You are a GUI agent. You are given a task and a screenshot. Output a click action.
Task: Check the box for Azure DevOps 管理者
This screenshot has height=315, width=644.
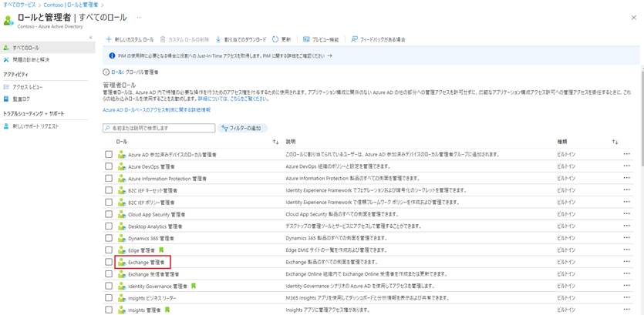(109, 166)
